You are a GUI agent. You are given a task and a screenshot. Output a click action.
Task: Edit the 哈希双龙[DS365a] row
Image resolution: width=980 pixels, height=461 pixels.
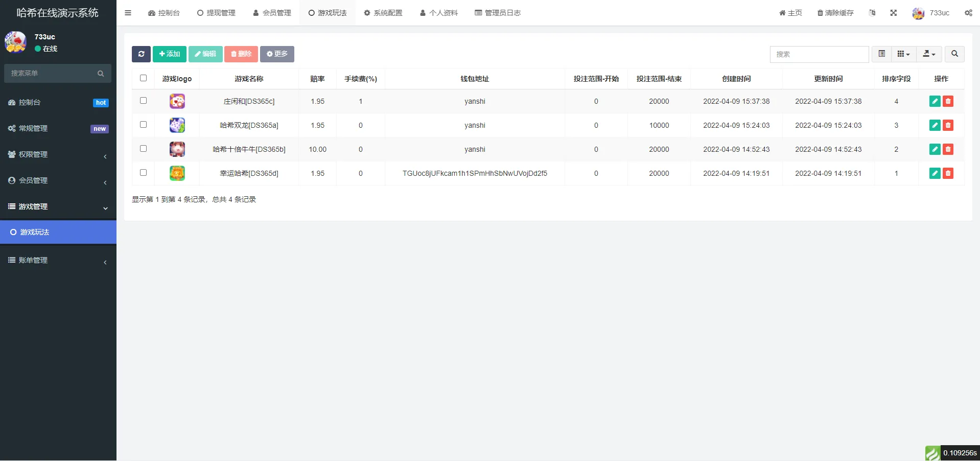tap(935, 125)
